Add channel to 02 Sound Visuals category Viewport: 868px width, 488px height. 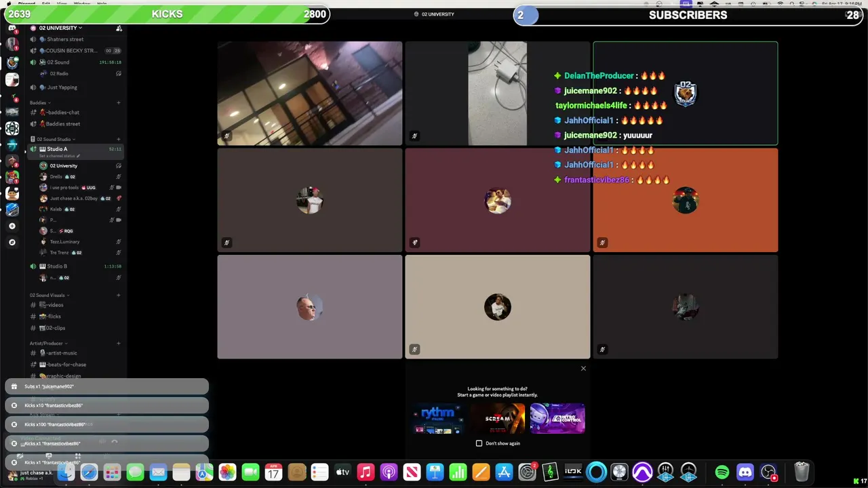coord(119,296)
